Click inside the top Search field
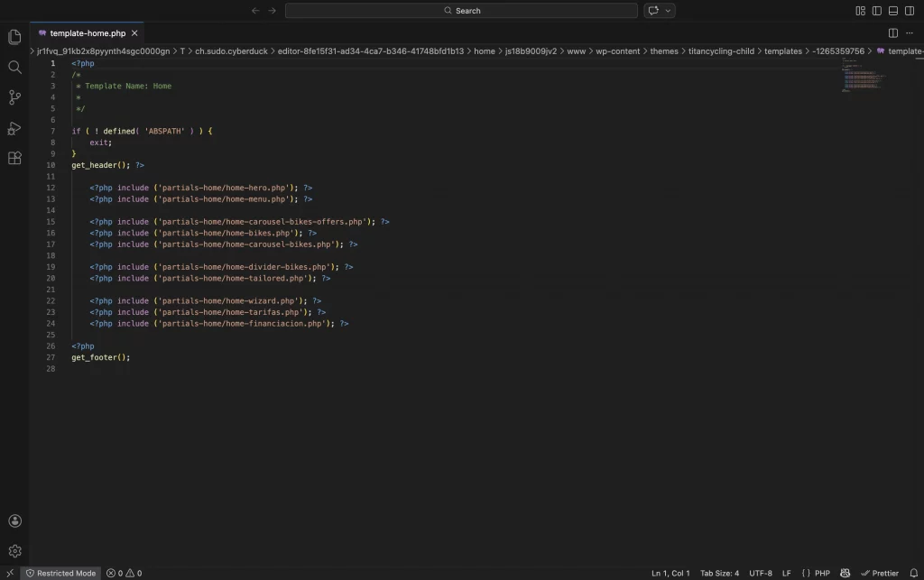Viewport: 924px width, 580px height. pos(462,10)
